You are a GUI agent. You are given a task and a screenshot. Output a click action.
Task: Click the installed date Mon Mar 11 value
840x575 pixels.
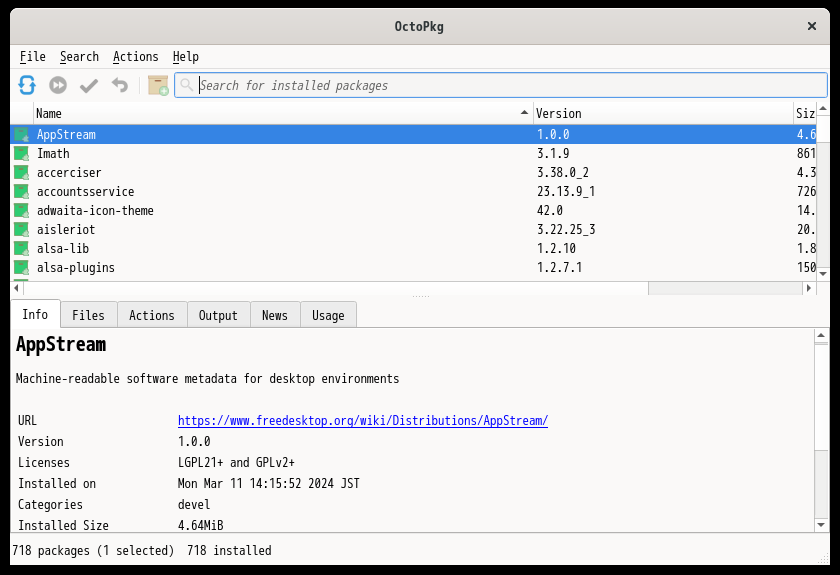268,483
